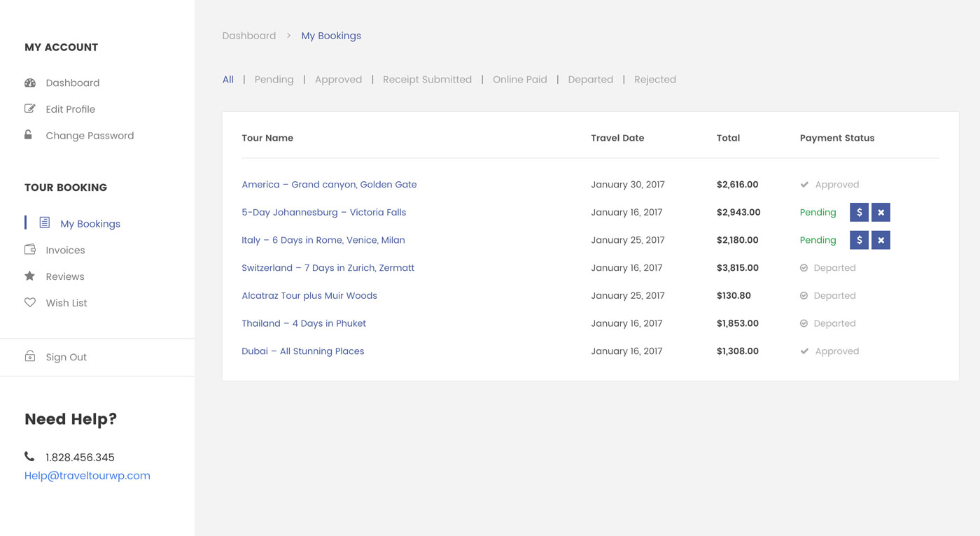Filter bookings by Pending tab

point(274,80)
